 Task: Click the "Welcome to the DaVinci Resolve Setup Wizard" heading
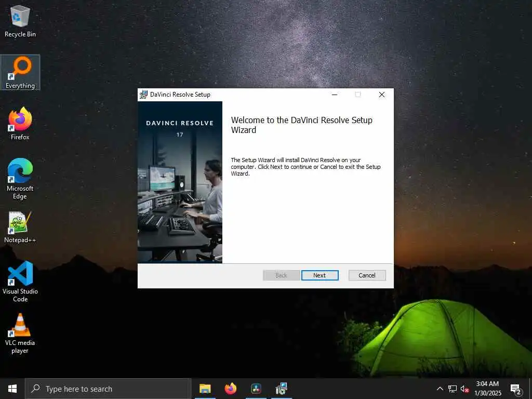pyautogui.click(x=302, y=125)
